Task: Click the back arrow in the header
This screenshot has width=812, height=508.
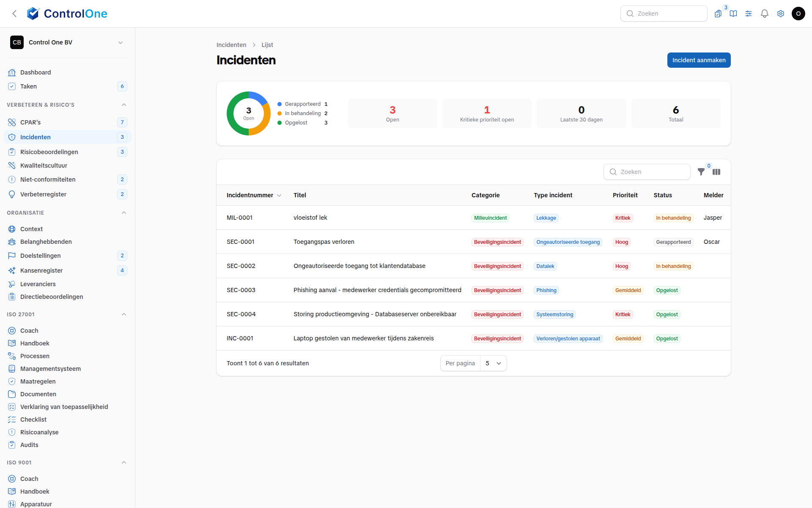Action: [x=14, y=14]
